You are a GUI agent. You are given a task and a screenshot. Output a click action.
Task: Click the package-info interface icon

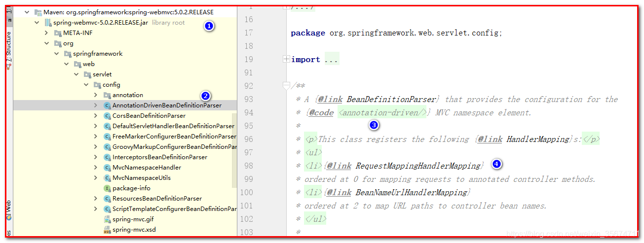click(107, 188)
